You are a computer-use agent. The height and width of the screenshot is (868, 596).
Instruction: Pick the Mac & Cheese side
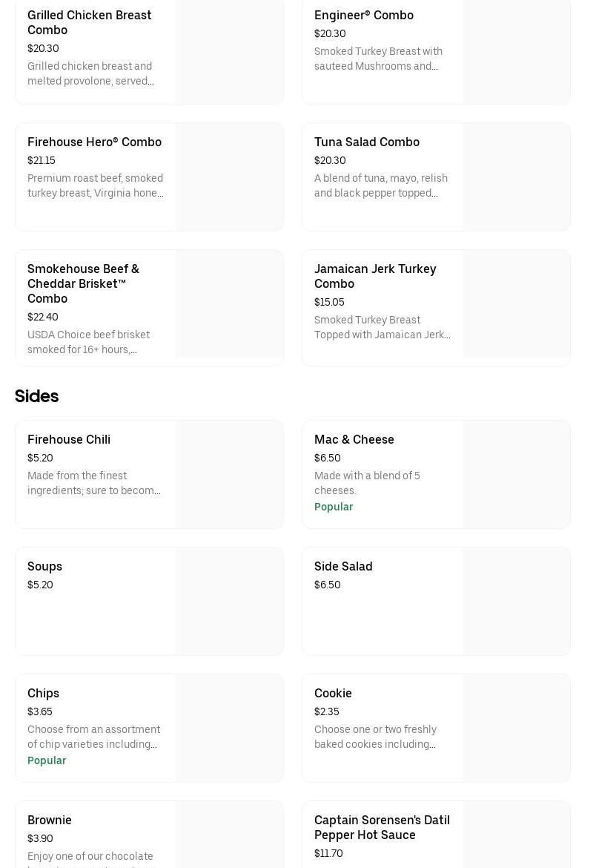(354, 439)
